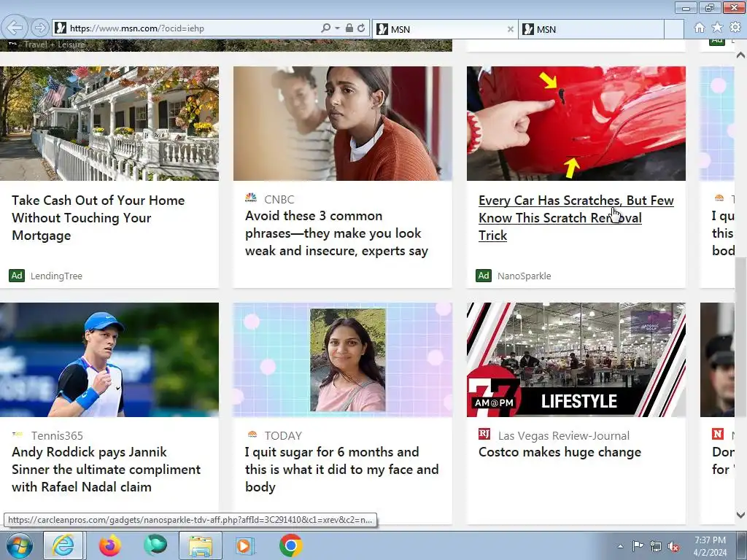Open Favorites using the star icon
The width and height of the screenshot is (747, 560).
(717, 28)
